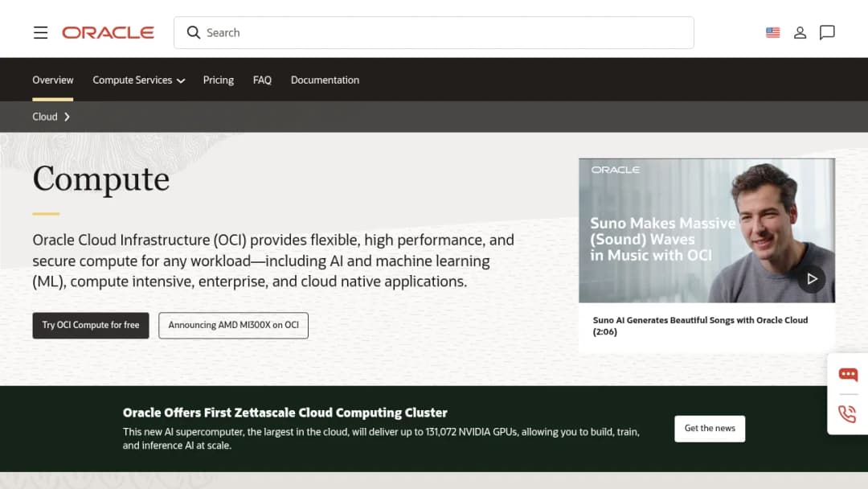The height and width of the screenshot is (489, 868).
Task: Open the Suno Makes Massive Waves video thumbnail
Action: [706, 230]
